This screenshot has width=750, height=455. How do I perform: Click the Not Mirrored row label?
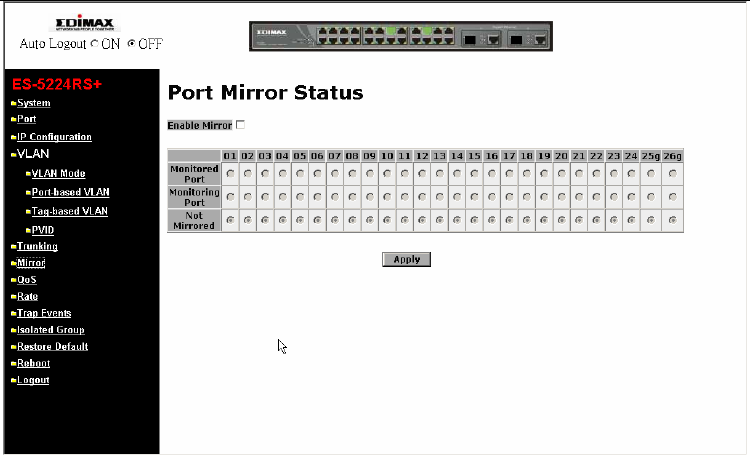(194, 221)
